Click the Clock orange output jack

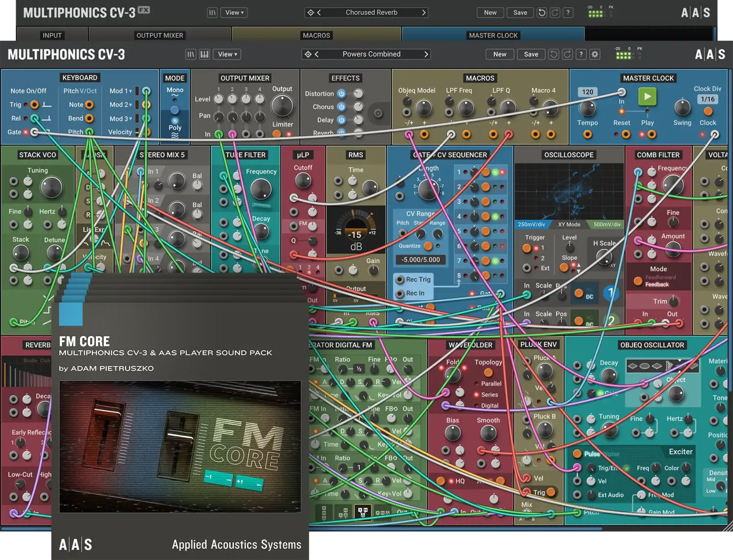click(x=708, y=111)
